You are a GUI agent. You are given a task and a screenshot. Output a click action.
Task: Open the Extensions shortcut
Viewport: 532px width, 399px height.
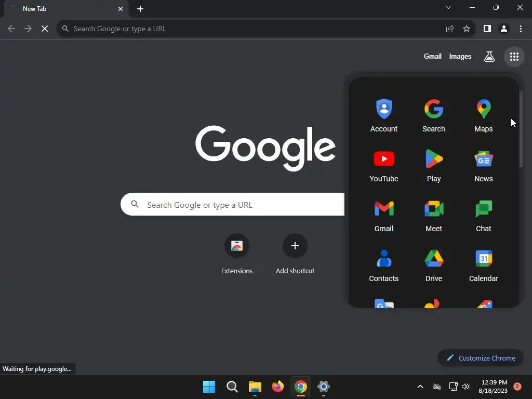tap(237, 254)
